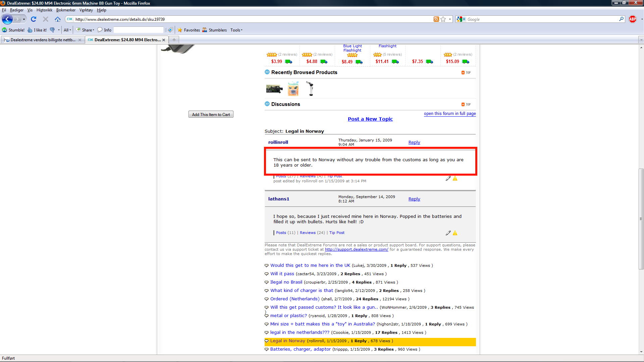644x362 pixels.
Task: Run search with the magnifier icon
Action: coord(621,19)
